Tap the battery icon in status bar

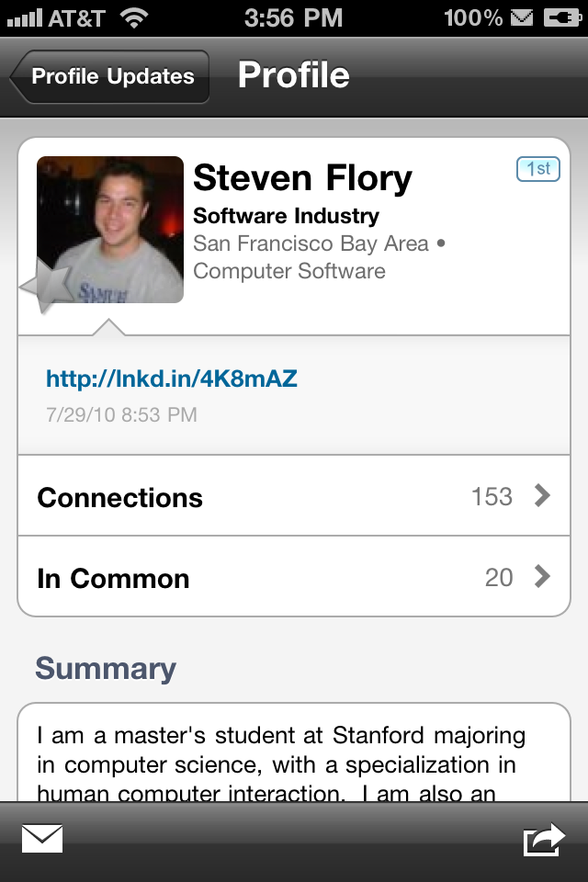click(x=561, y=17)
